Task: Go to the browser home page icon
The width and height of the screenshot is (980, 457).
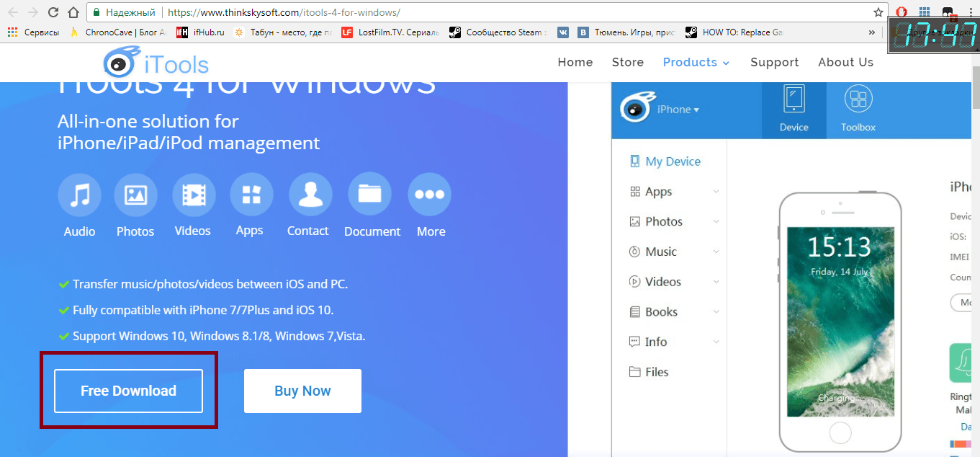Action: point(73,12)
